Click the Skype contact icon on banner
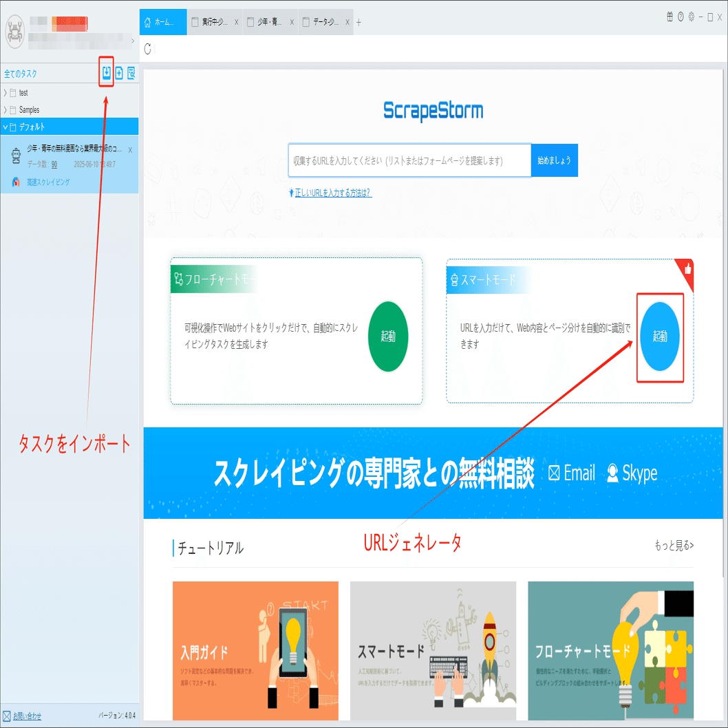Screen dimensions: 728x728 point(612,473)
